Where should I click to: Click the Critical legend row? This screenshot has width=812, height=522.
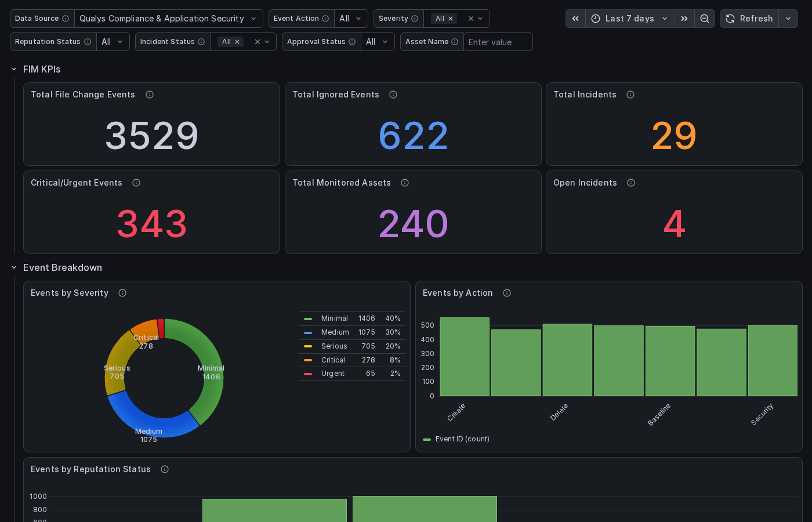352,360
